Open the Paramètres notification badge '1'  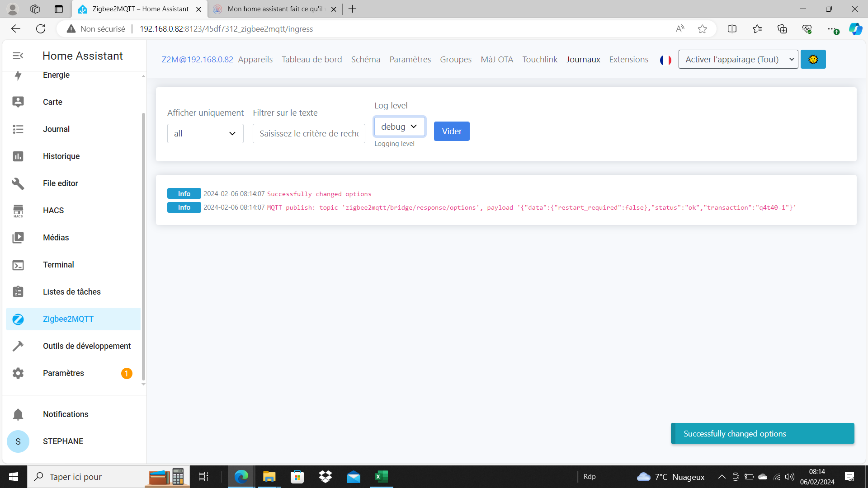click(127, 373)
